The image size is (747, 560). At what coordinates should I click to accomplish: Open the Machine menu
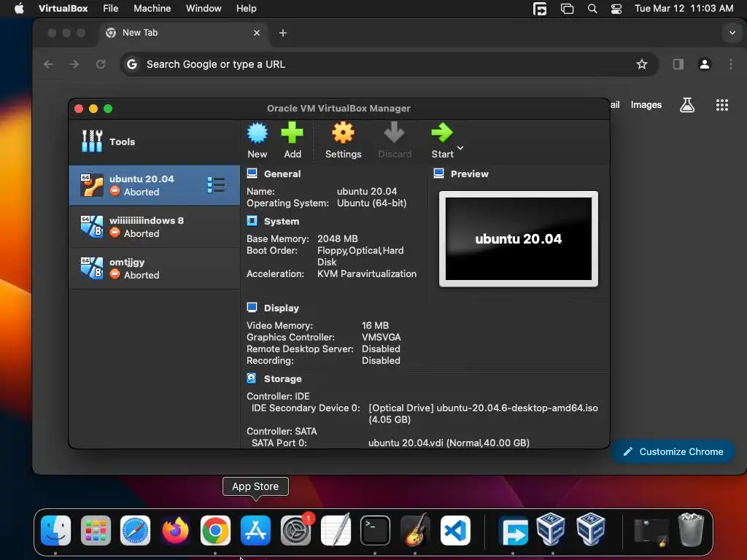point(152,9)
